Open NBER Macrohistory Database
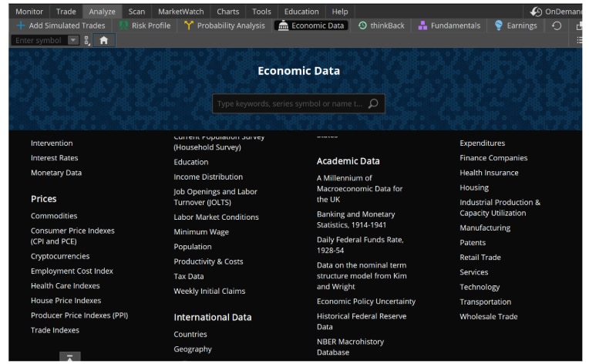 (350, 347)
